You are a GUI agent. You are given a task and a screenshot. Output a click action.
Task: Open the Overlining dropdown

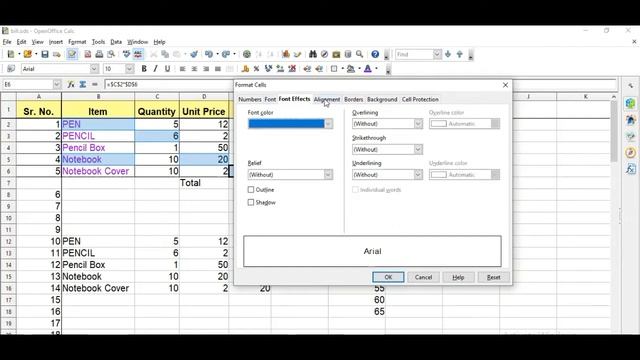(418, 124)
